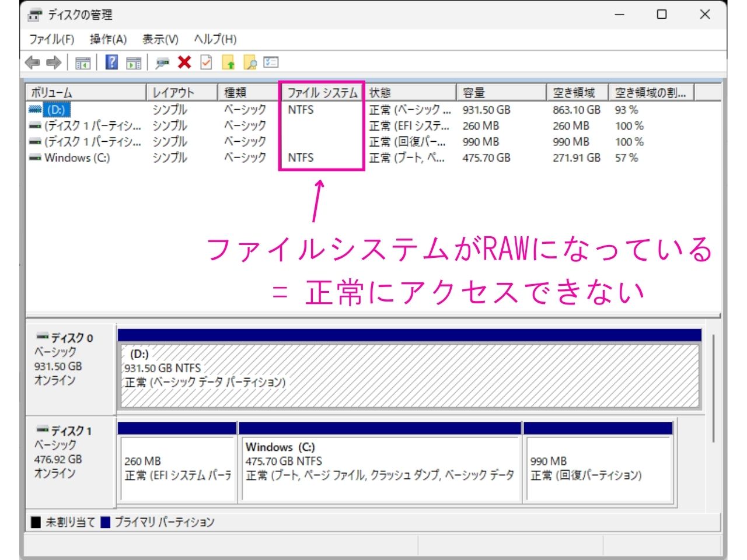Screen dimensions: 747x560
Task: Click the yellow page green-arrow icon
Action: click(x=228, y=62)
